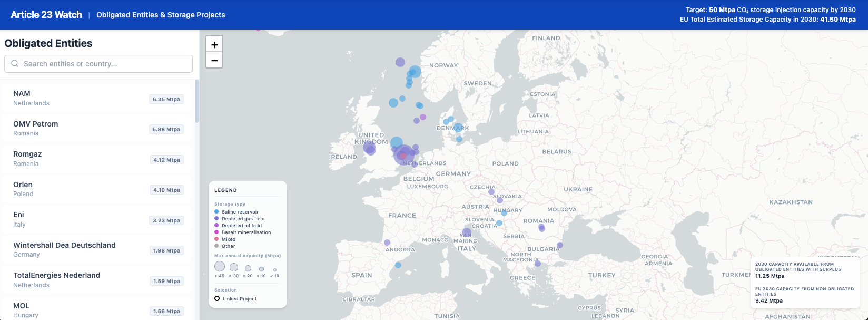Click the search magnifier icon
The image size is (868, 320).
point(15,64)
